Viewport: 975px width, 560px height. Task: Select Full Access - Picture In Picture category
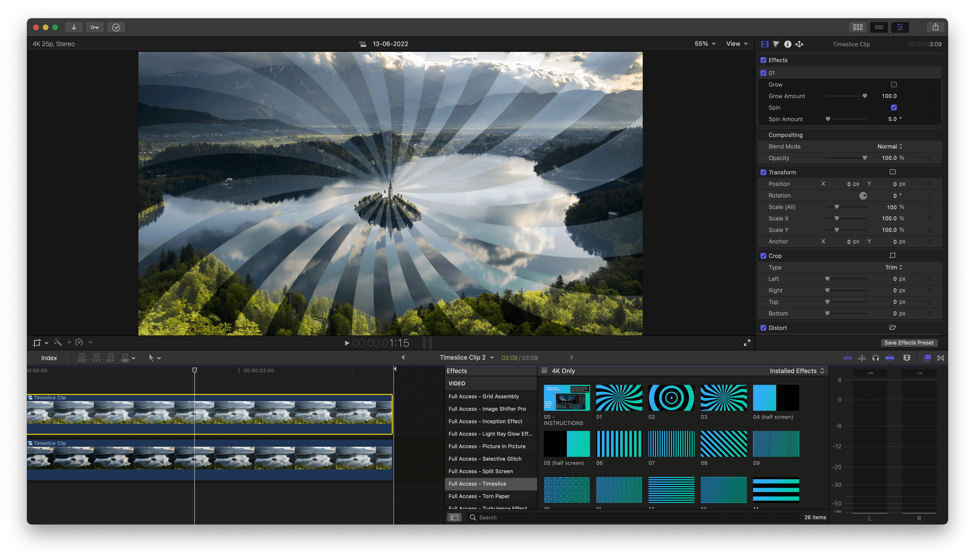coord(491,446)
